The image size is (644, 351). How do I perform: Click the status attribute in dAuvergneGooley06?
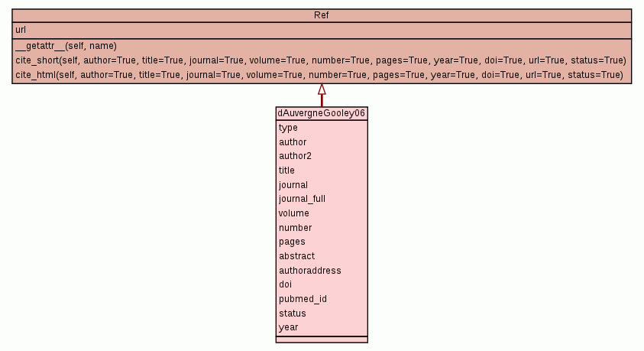point(292,314)
